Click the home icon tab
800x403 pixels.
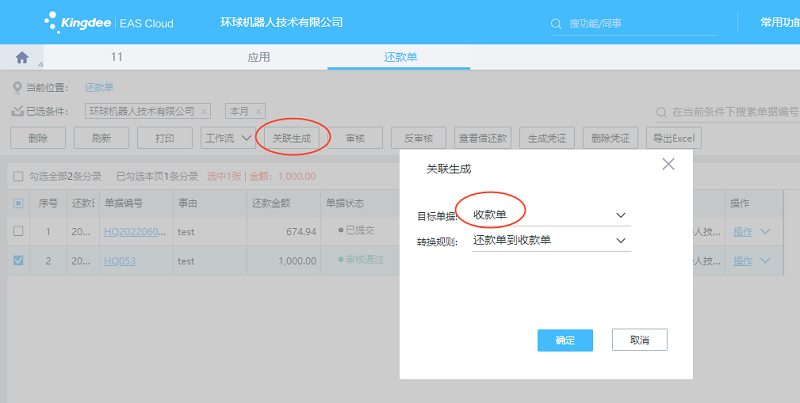pyautogui.click(x=22, y=58)
